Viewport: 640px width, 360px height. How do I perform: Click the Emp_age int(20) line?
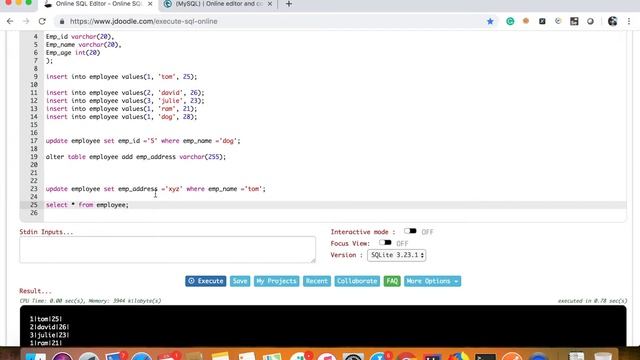click(73, 53)
